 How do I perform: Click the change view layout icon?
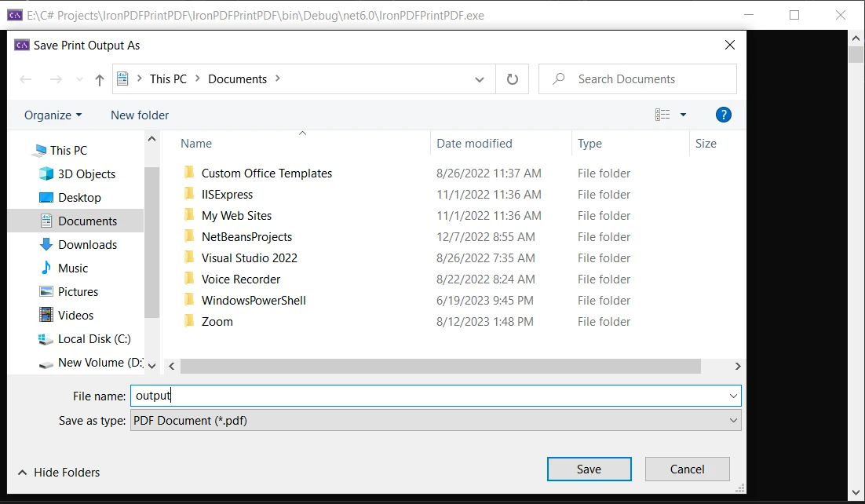(662, 115)
